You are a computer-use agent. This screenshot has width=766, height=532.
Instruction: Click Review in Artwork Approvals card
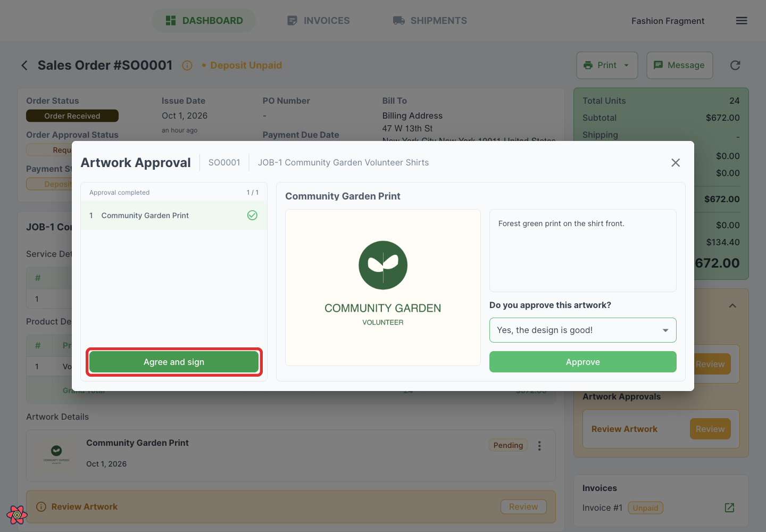[x=710, y=429]
